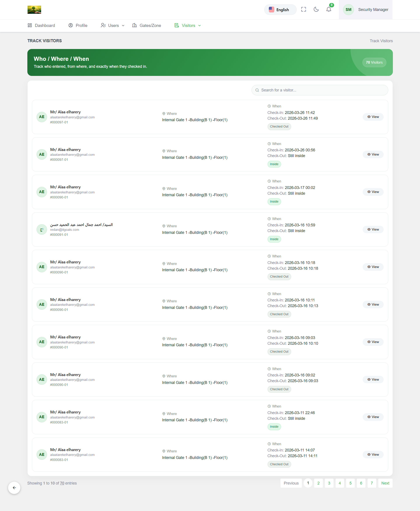Click email redan@itgoals.com
420x511 pixels.
pos(65,230)
